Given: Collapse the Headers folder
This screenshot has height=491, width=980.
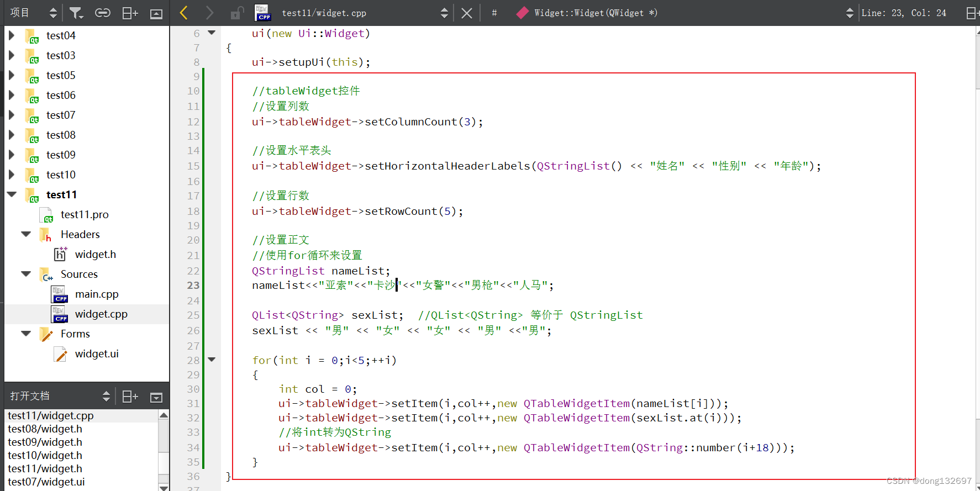Looking at the screenshot, I should 26,234.
